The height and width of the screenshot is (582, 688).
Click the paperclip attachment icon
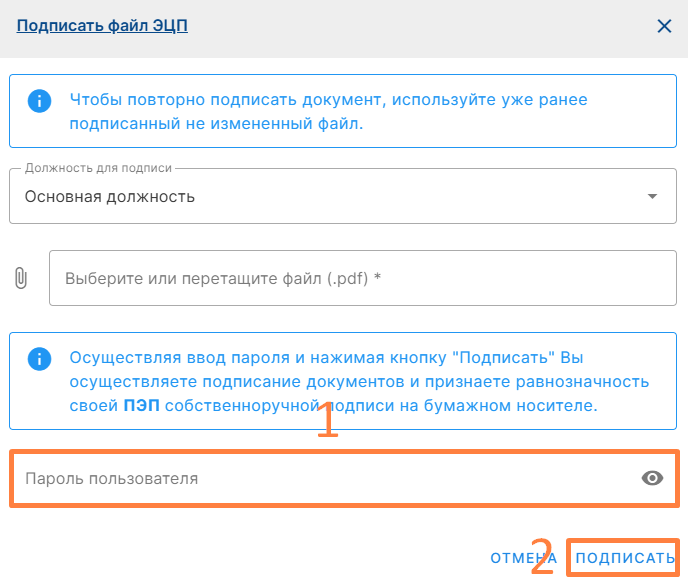click(20, 278)
